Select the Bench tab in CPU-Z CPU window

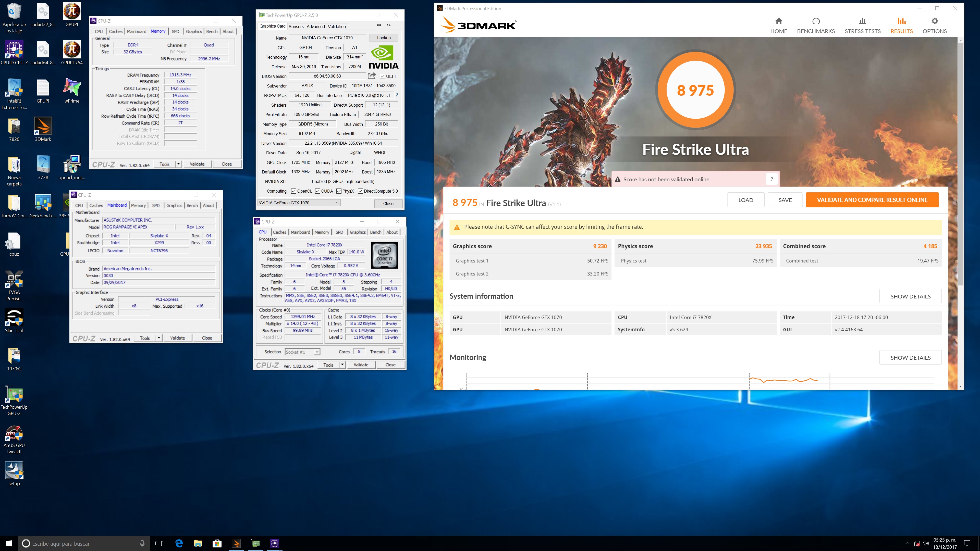pyautogui.click(x=375, y=232)
